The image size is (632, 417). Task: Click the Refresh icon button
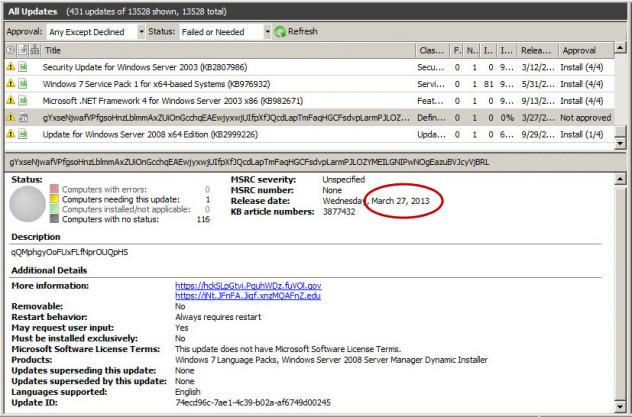(x=281, y=31)
